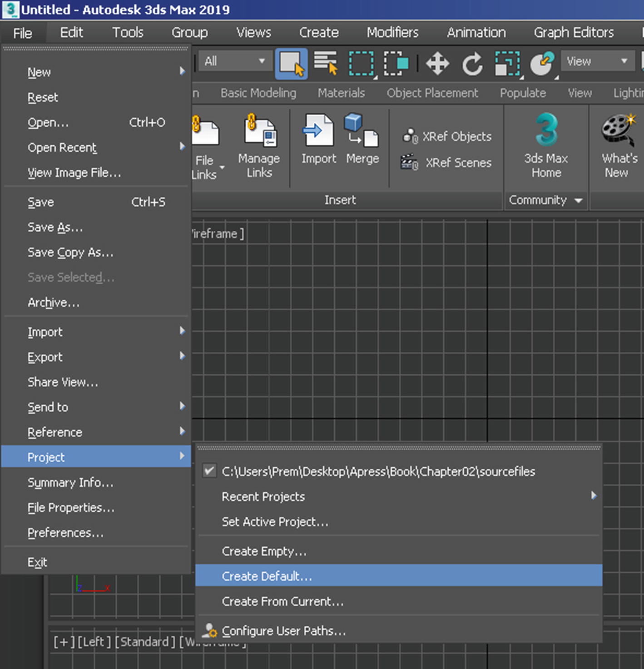Open the Modifiers menu

[x=392, y=33]
